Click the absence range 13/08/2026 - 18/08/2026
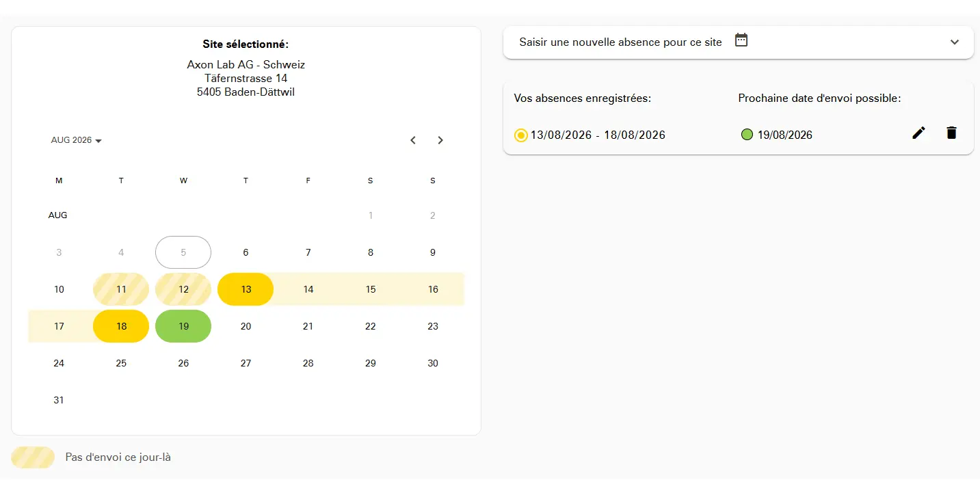The image size is (980, 480). point(598,135)
